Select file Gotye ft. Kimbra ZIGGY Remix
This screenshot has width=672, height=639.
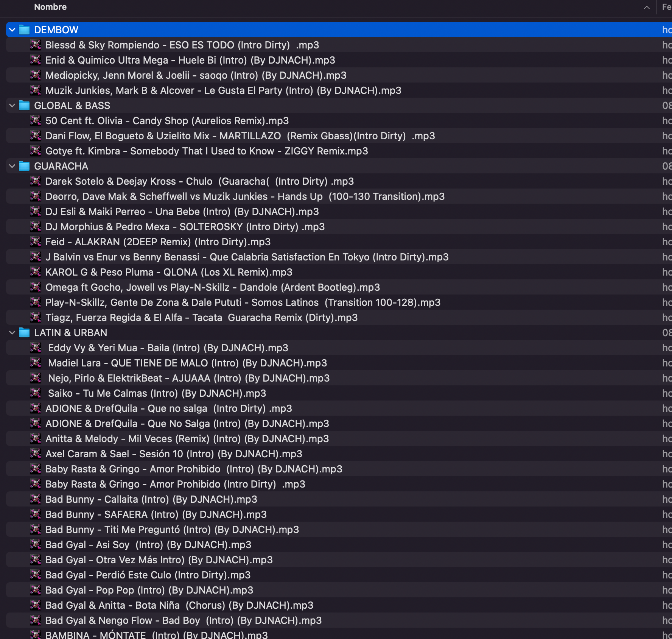(207, 151)
